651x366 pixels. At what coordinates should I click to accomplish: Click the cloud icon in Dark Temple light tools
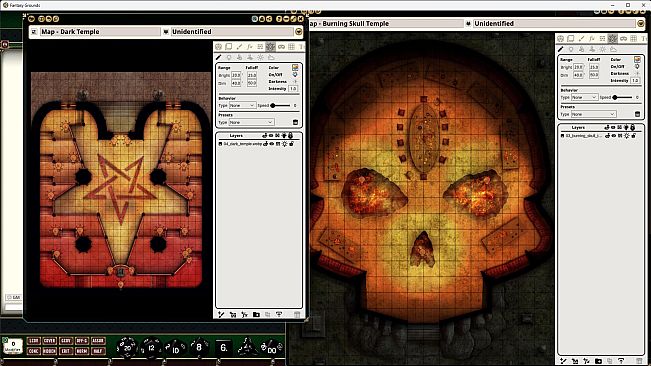click(271, 57)
